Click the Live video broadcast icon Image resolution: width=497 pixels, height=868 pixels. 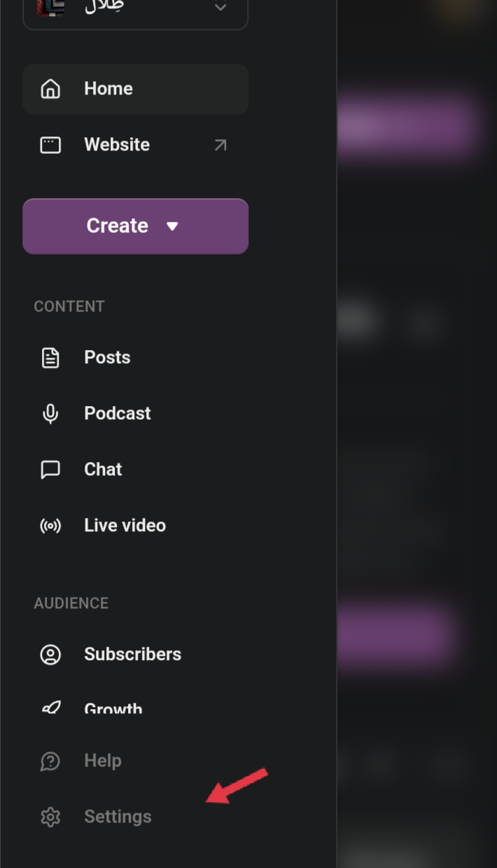coord(50,526)
